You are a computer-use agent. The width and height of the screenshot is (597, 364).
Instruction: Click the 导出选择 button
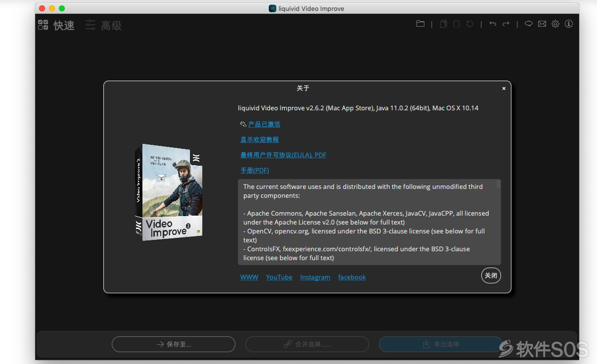click(441, 344)
